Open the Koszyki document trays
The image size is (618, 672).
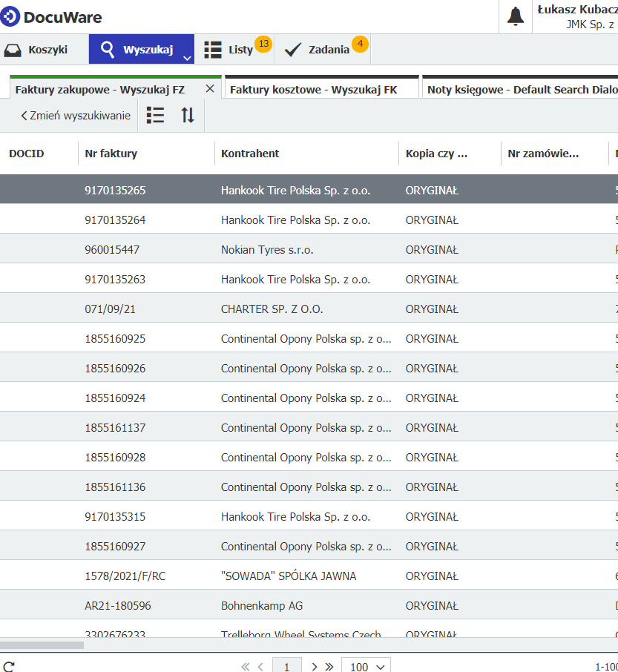point(36,50)
